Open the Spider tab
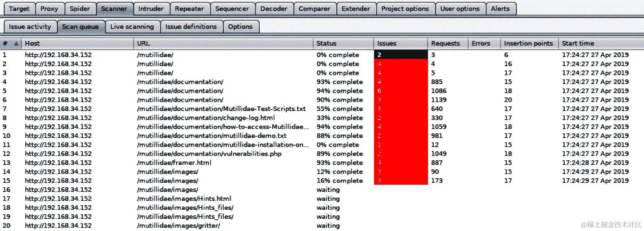Viewport: 644px width, 231px height. (80, 9)
